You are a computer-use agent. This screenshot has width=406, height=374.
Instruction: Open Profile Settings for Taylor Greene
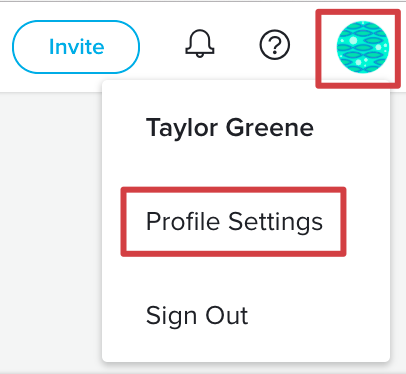(x=234, y=222)
